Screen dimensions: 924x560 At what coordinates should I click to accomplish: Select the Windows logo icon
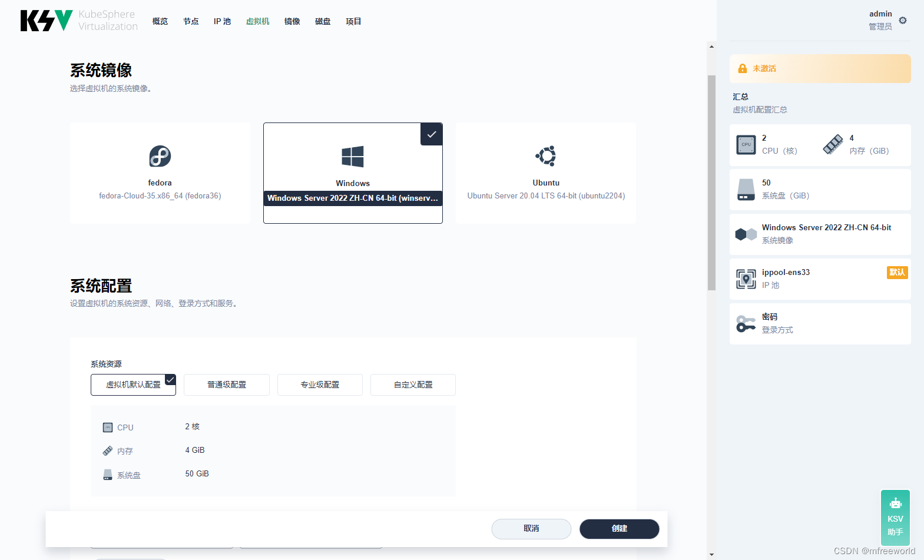(353, 157)
